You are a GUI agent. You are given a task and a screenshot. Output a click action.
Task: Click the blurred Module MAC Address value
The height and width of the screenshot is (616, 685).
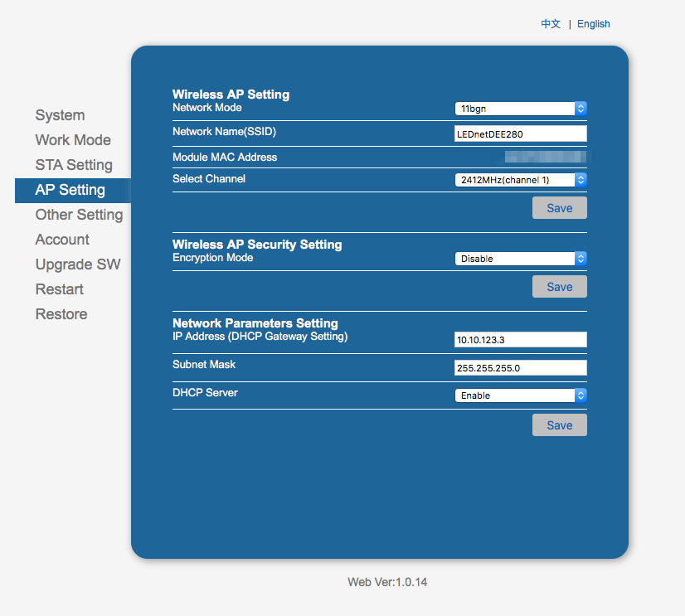click(x=546, y=157)
